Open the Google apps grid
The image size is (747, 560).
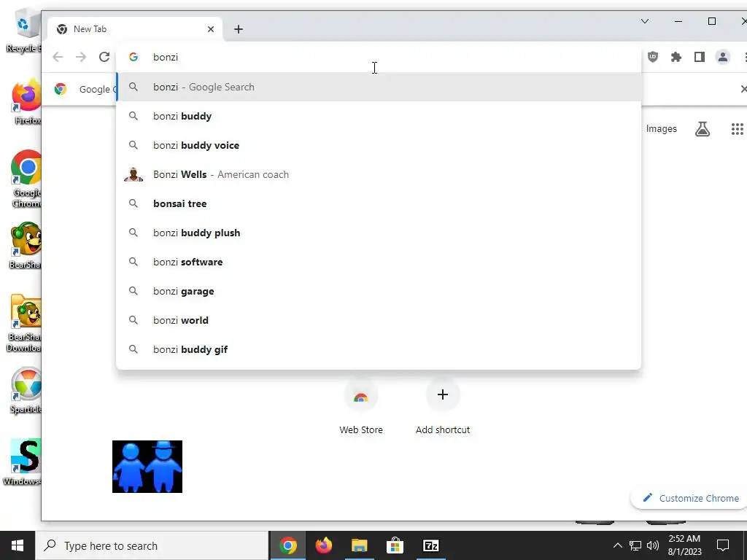737,128
